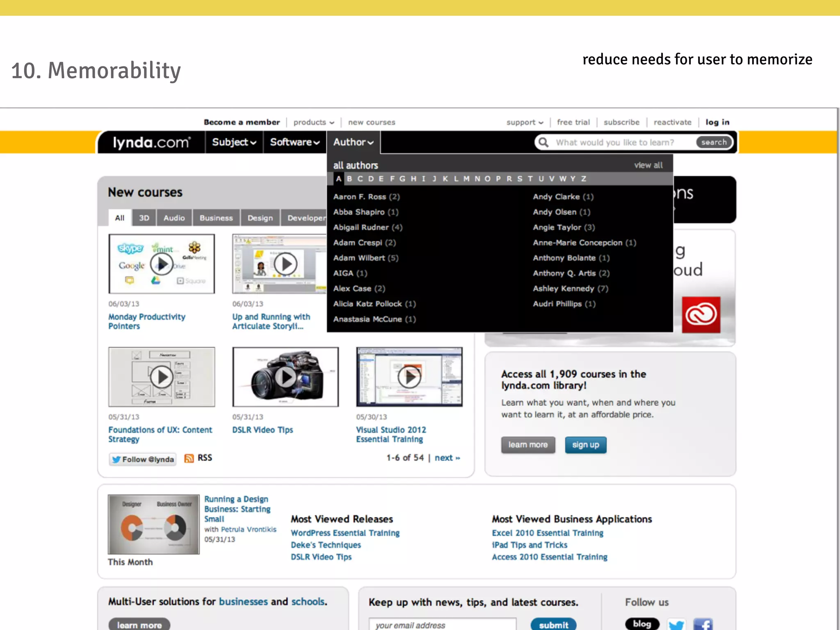Click view all authors

648,165
